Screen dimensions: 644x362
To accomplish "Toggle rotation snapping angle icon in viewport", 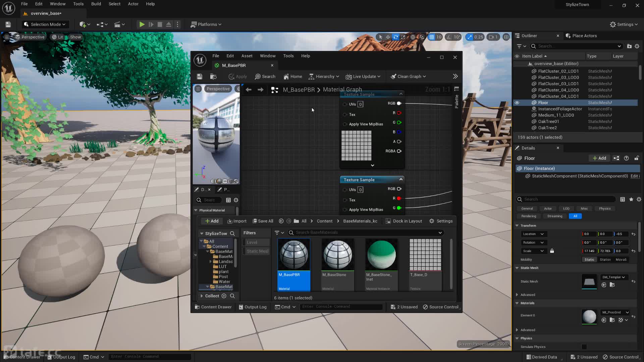I will pos(449,37).
